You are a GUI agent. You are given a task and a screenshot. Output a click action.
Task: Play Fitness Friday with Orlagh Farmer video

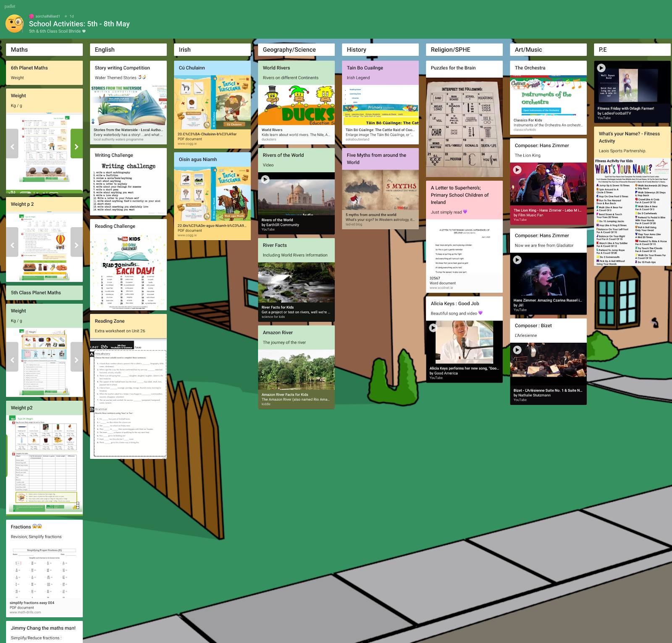tap(601, 68)
